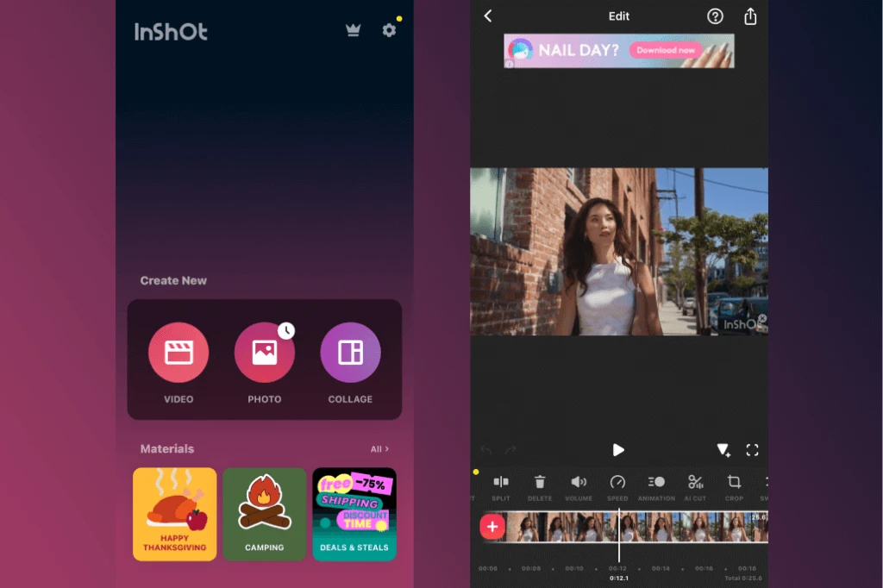Open the Crop tool
This screenshot has width=883, height=588.
tap(734, 488)
